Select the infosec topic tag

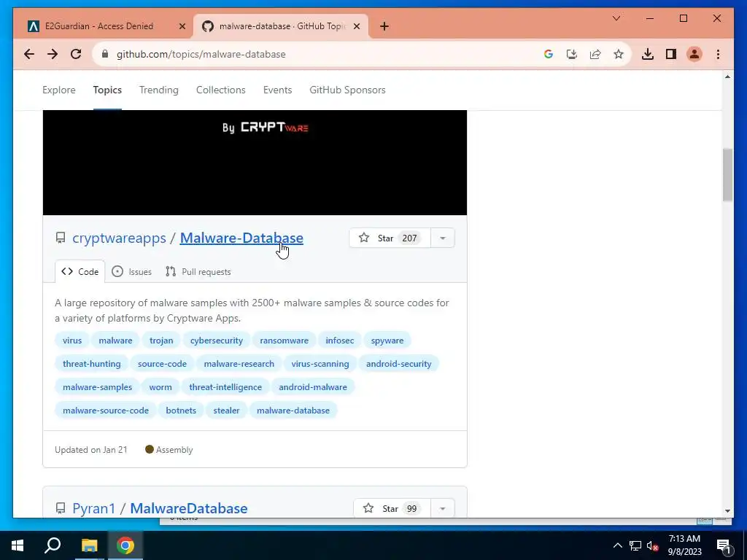pyautogui.click(x=340, y=341)
